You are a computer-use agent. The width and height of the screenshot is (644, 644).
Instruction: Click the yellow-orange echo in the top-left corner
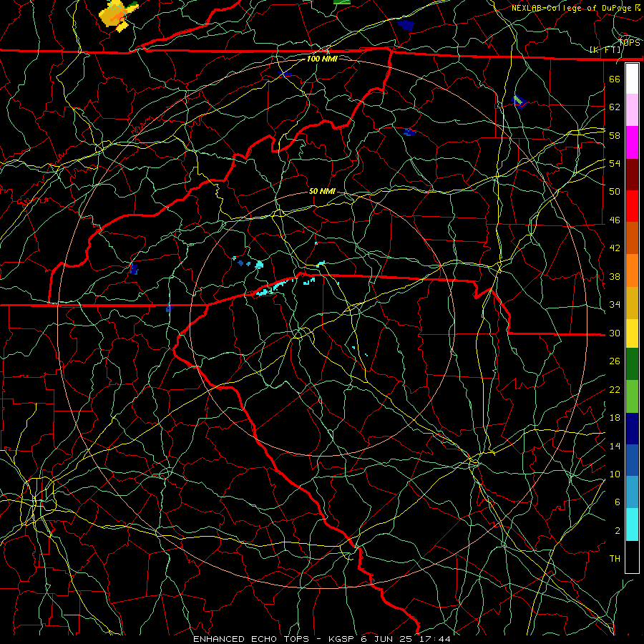click(x=117, y=15)
